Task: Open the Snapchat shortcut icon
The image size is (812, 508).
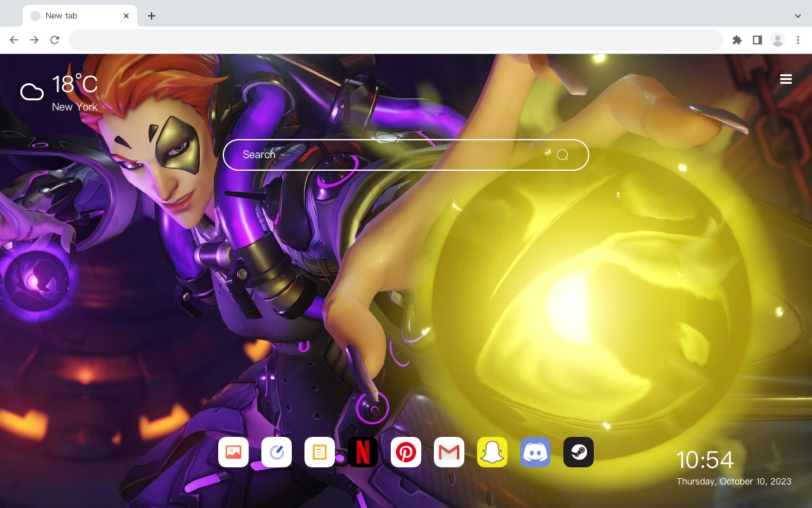Action: tap(492, 452)
